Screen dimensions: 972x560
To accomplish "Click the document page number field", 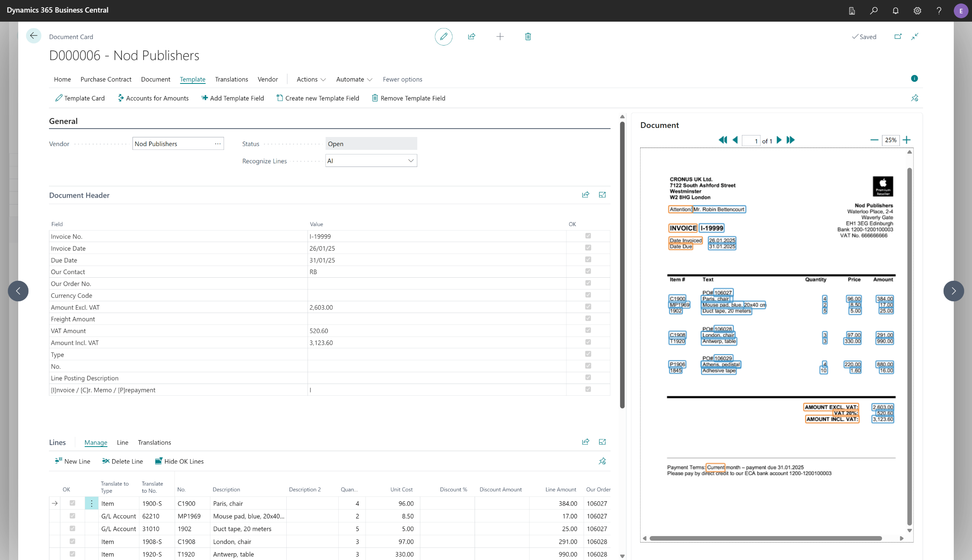I will click(750, 141).
